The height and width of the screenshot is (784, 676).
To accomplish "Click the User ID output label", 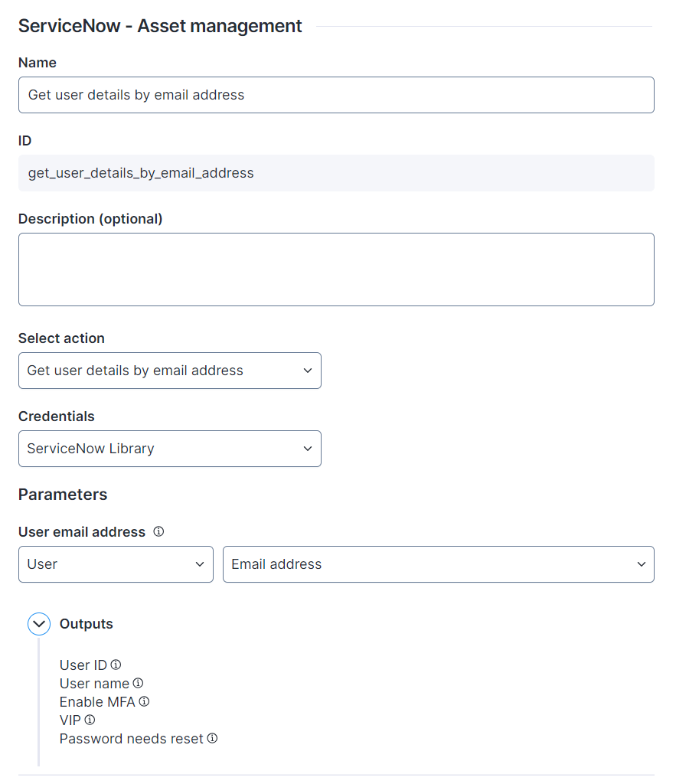I will tap(83, 665).
